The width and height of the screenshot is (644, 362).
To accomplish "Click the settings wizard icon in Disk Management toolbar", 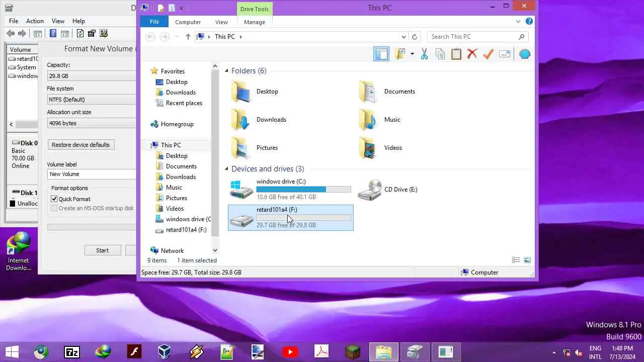I will [x=104, y=34].
